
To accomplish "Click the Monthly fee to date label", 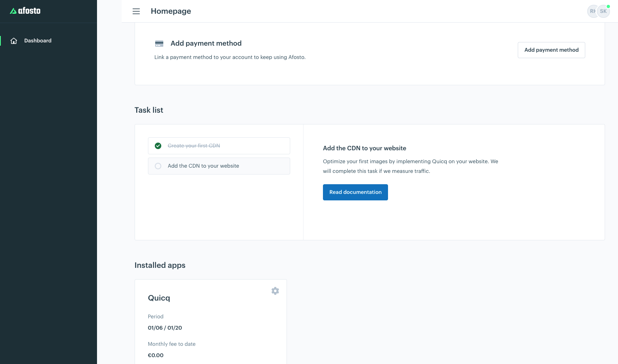I will (172, 344).
